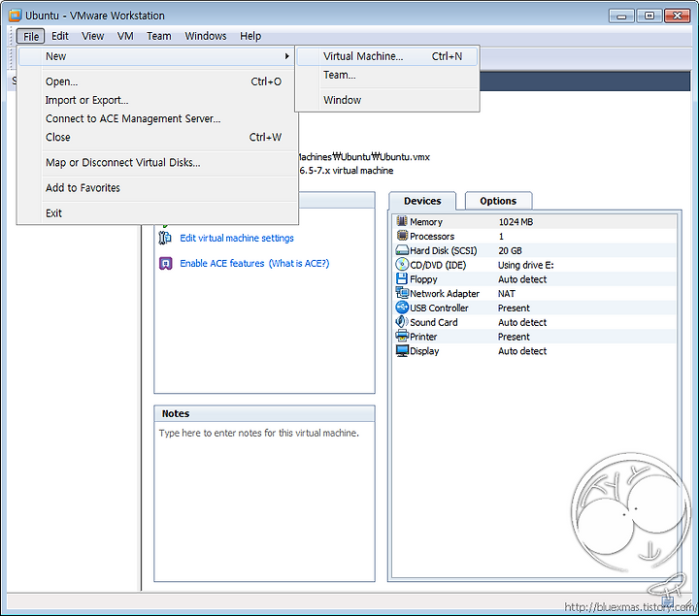
Task: Expand the New submenu arrow
Action: (287, 56)
